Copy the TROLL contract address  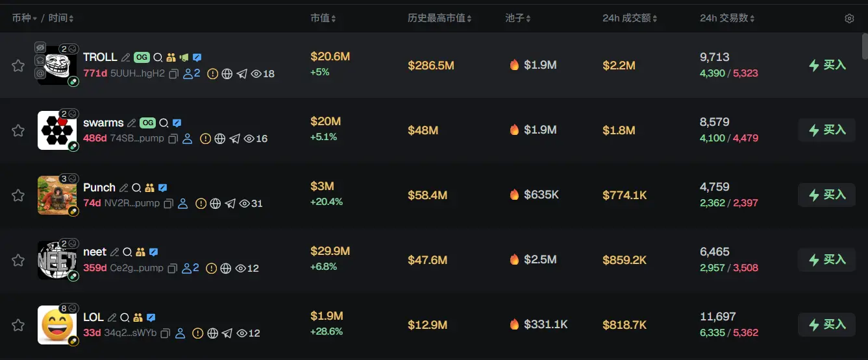click(173, 74)
